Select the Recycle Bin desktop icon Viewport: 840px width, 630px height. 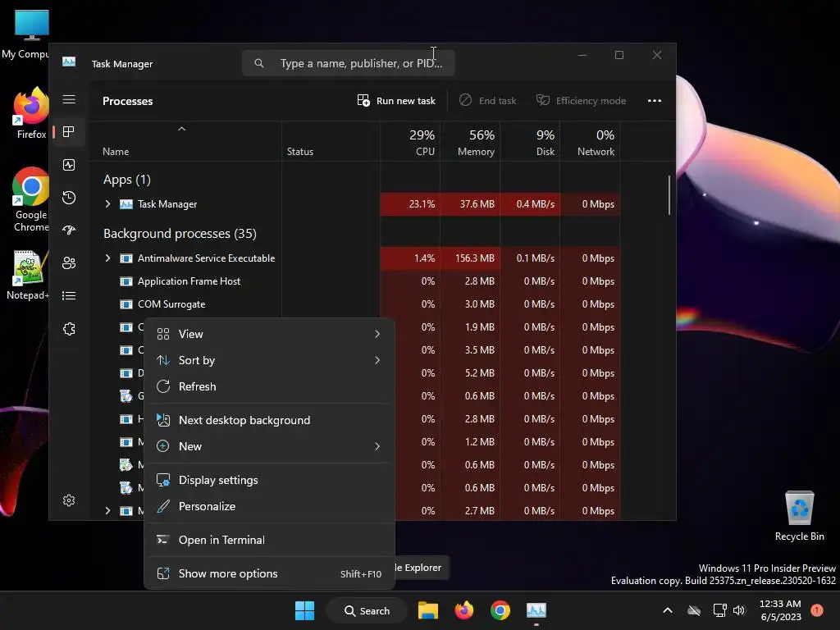(x=799, y=516)
